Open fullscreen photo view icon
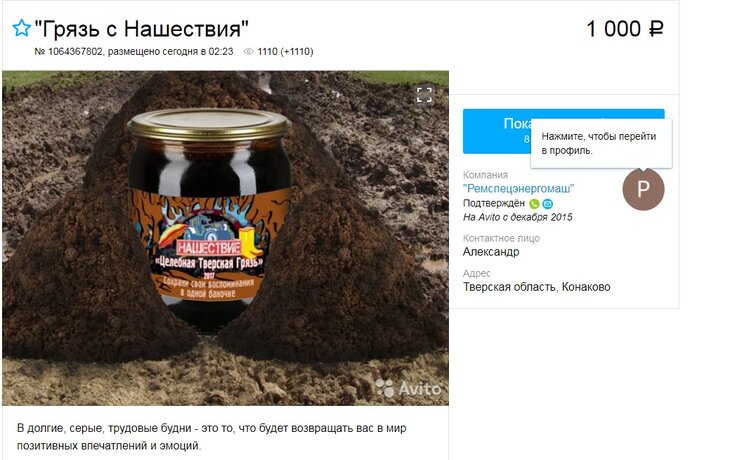730x460 pixels. coord(424,95)
